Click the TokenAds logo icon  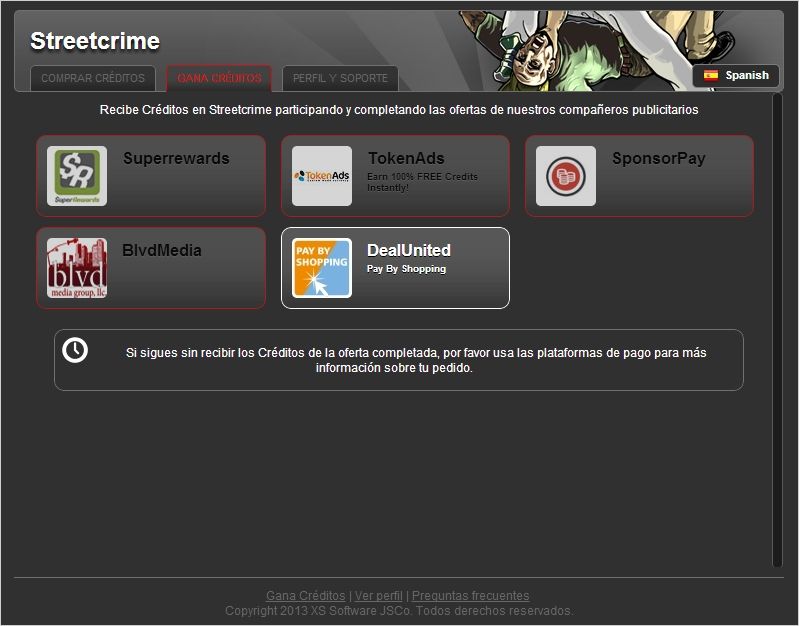pyautogui.click(x=322, y=176)
